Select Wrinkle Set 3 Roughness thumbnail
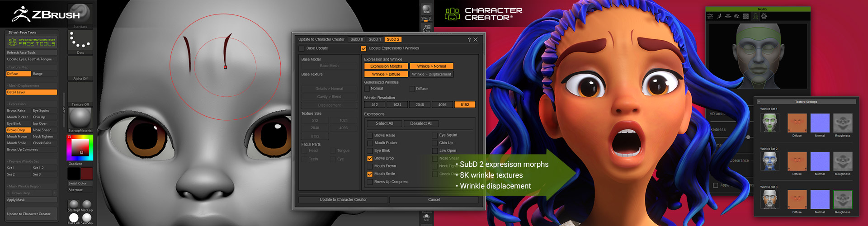Viewport: 868px width, 226px height. point(843,200)
